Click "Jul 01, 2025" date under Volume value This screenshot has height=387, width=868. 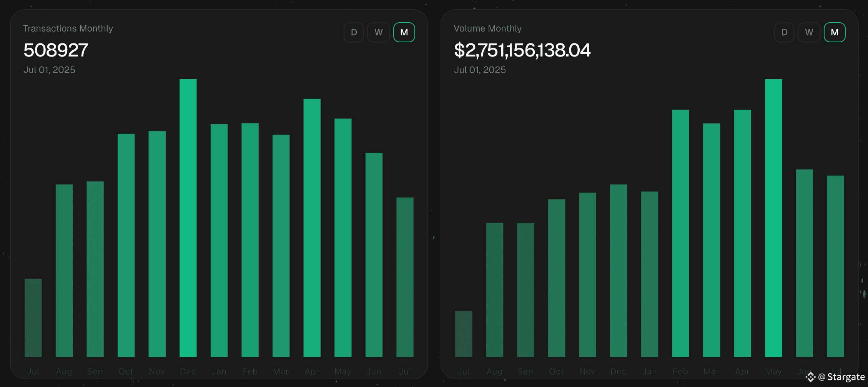click(480, 70)
